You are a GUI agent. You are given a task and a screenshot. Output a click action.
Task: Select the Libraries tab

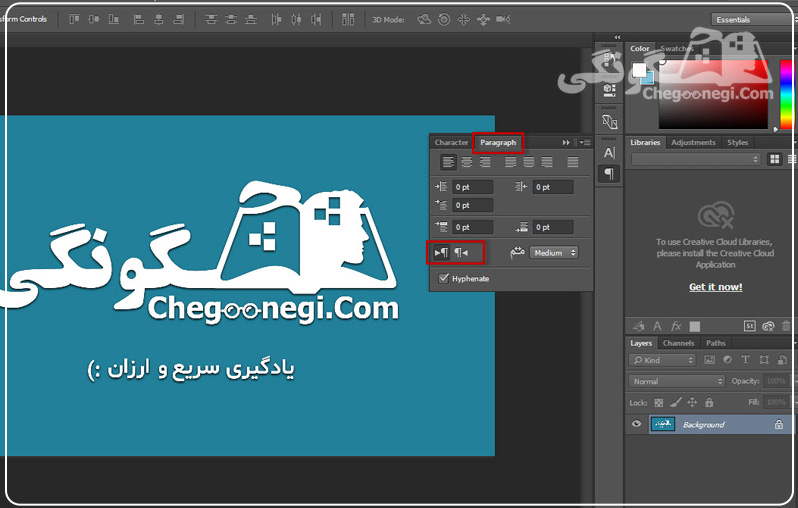[645, 143]
